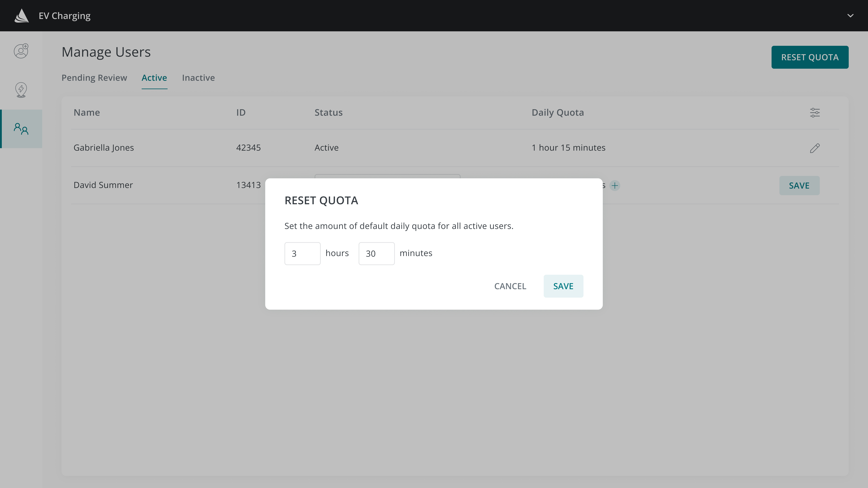Click the pencil edit icon for Gabriella Jones
The width and height of the screenshot is (868, 488).
click(815, 148)
